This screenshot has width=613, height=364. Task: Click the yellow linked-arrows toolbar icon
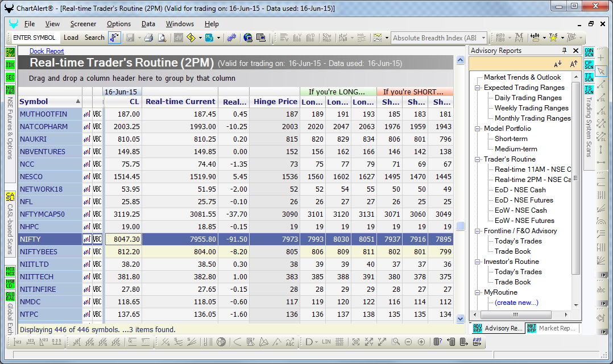point(191,38)
